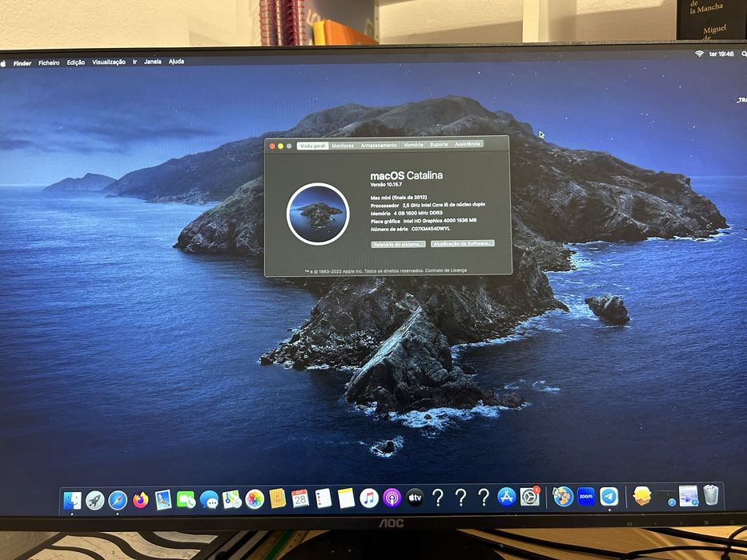
Task: Switch to the Monitores tab
Action: pos(343,146)
